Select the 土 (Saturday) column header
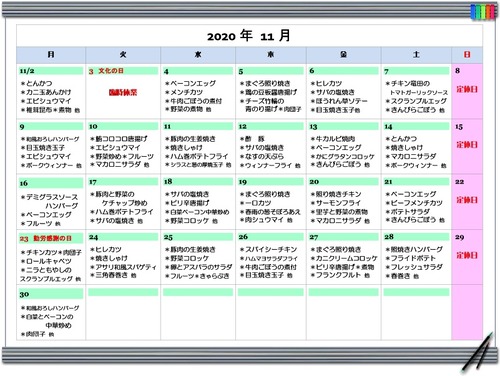 (x=416, y=55)
